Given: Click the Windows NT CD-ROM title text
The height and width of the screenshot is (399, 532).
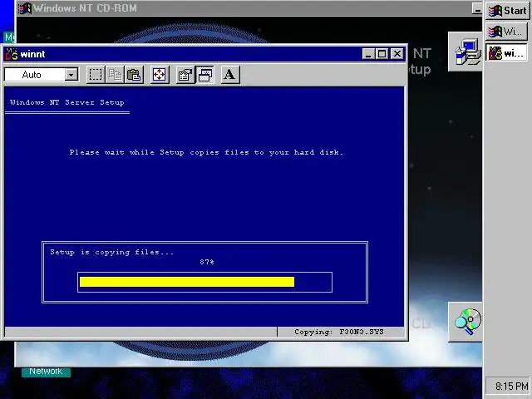Looking at the screenshot, I should click(86, 8).
